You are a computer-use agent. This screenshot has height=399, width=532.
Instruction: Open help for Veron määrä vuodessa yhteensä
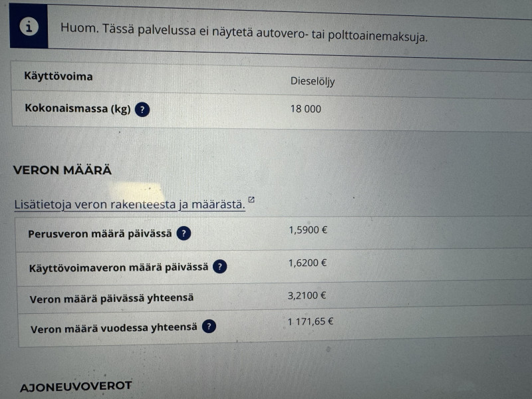point(209,327)
